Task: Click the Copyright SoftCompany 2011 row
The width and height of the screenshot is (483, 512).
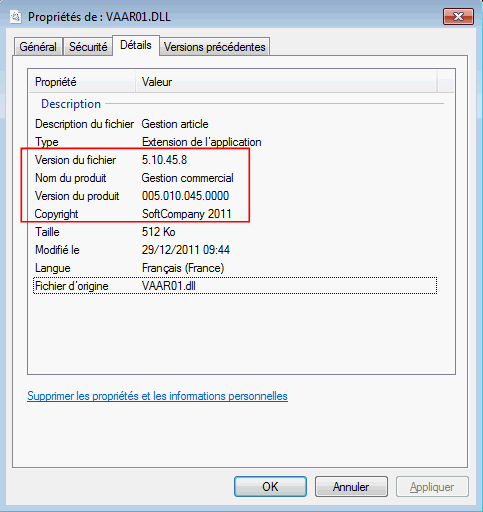Action: pos(235,214)
